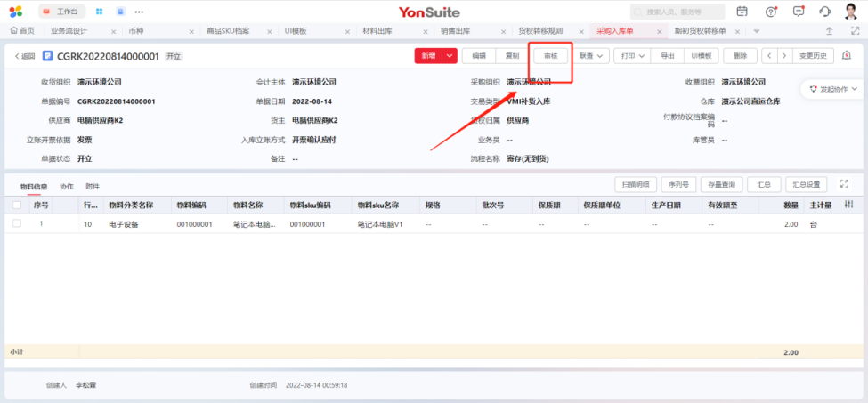Go to next document arrow
868x403 pixels.
pos(783,56)
